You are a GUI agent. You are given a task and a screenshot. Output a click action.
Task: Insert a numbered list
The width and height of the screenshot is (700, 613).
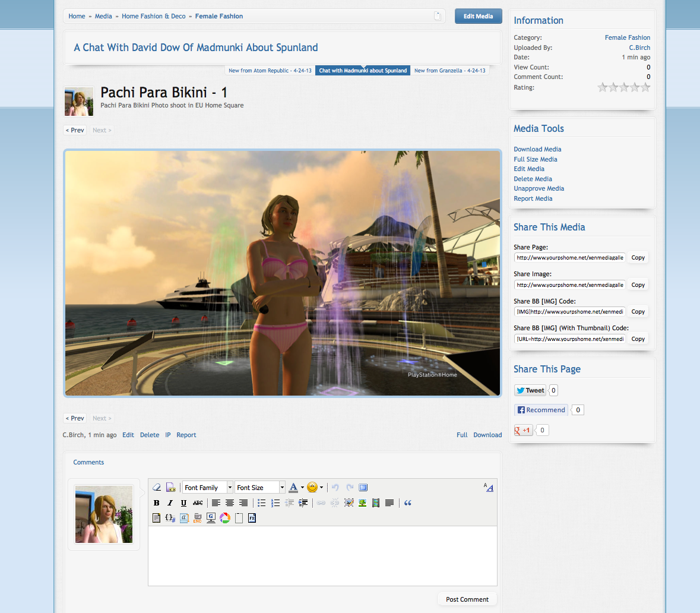point(275,503)
